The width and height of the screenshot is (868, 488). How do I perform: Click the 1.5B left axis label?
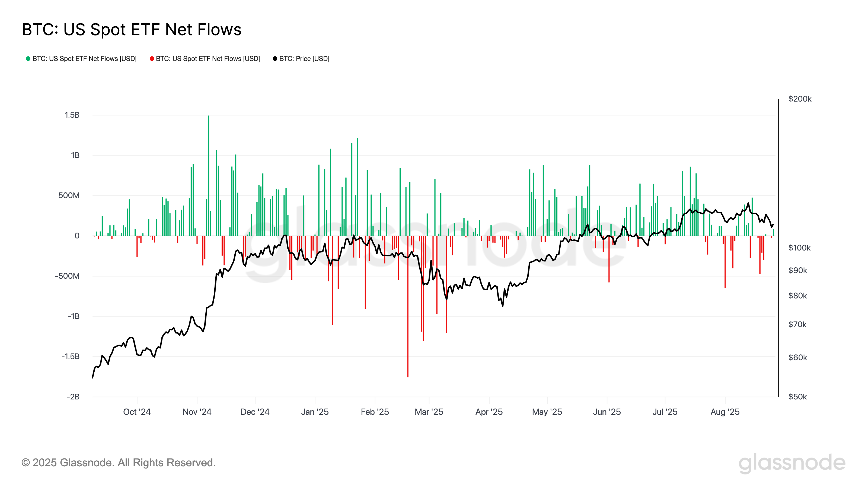(x=72, y=115)
